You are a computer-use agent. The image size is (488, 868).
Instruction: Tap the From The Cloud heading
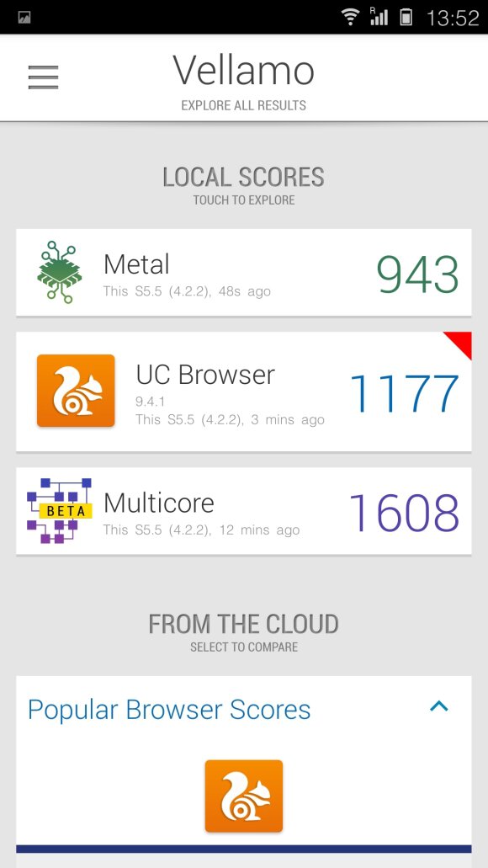(243, 624)
